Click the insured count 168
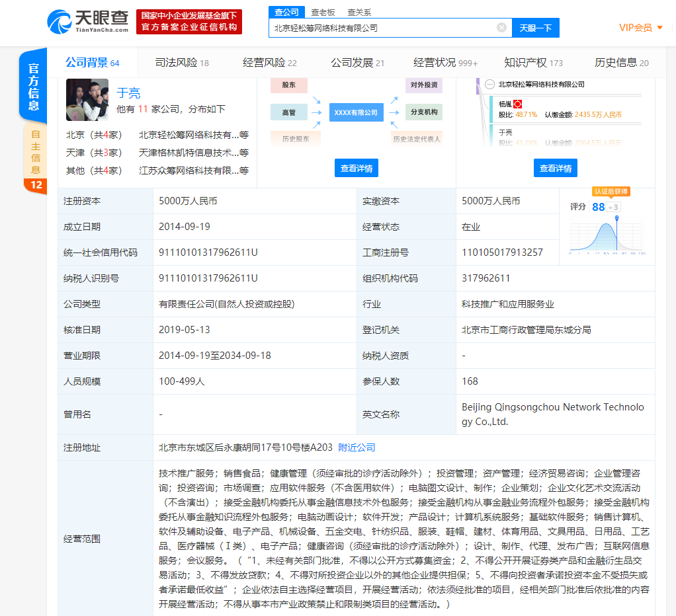The width and height of the screenshot is (676, 616). coord(470,381)
